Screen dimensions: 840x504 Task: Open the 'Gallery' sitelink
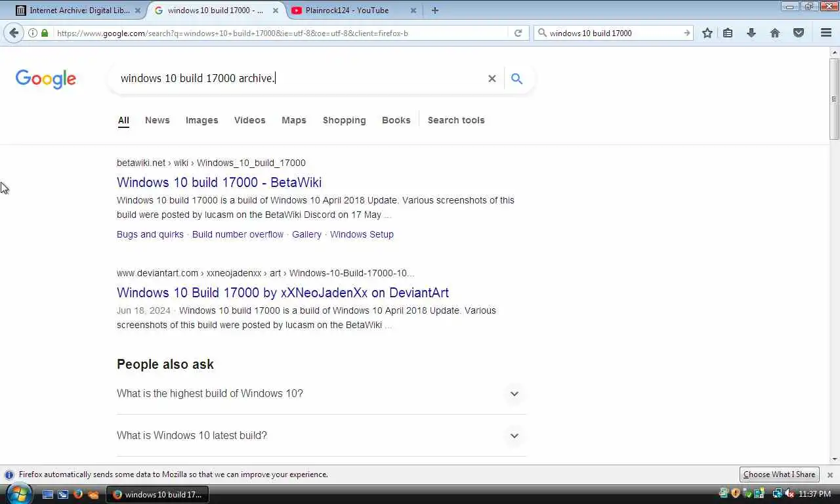pyautogui.click(x=306, y=234)
